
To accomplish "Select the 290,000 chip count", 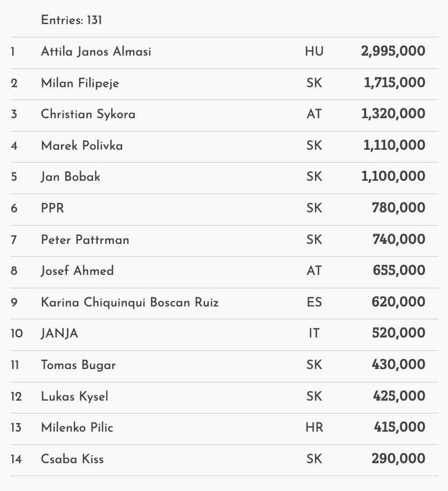I will point(398,459).
